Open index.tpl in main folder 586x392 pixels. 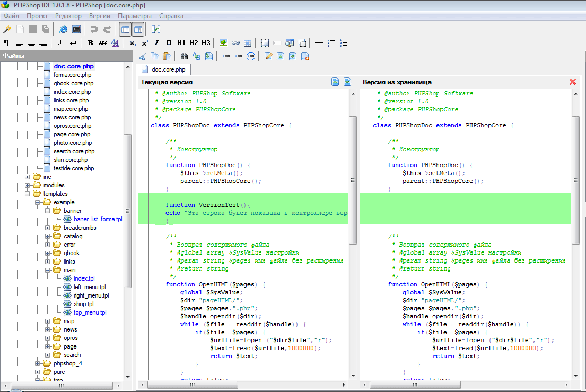pos(84,279)
